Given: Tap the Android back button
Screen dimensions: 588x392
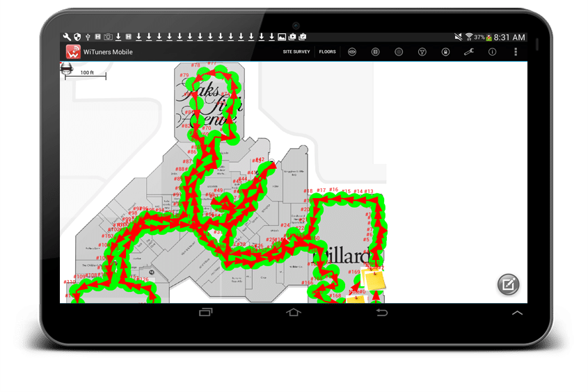Looking at the screenshot, I should (382, 312).
